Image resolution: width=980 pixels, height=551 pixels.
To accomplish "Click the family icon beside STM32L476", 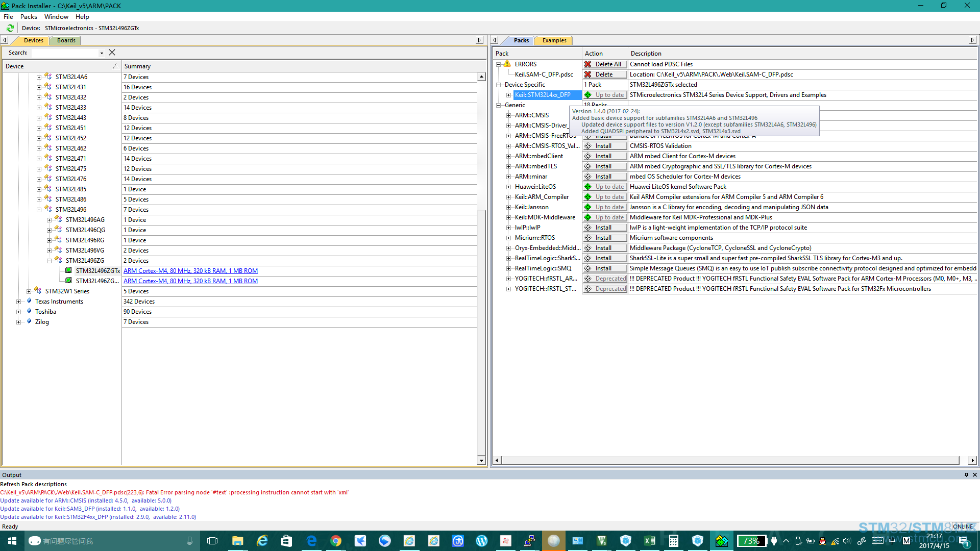I will (x=48, y=179).
